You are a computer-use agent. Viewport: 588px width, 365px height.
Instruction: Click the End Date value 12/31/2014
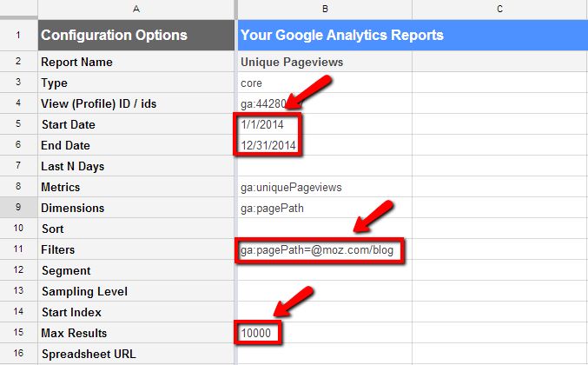pos(270,145)
